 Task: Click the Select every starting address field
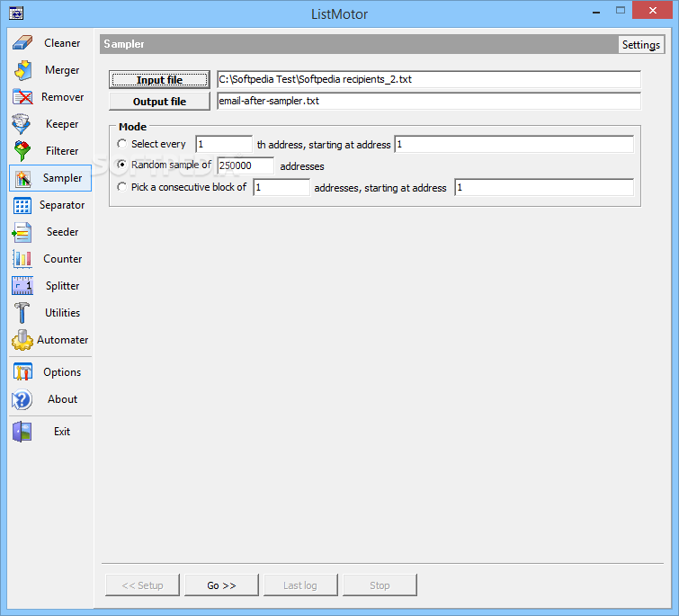pos(514,144)
